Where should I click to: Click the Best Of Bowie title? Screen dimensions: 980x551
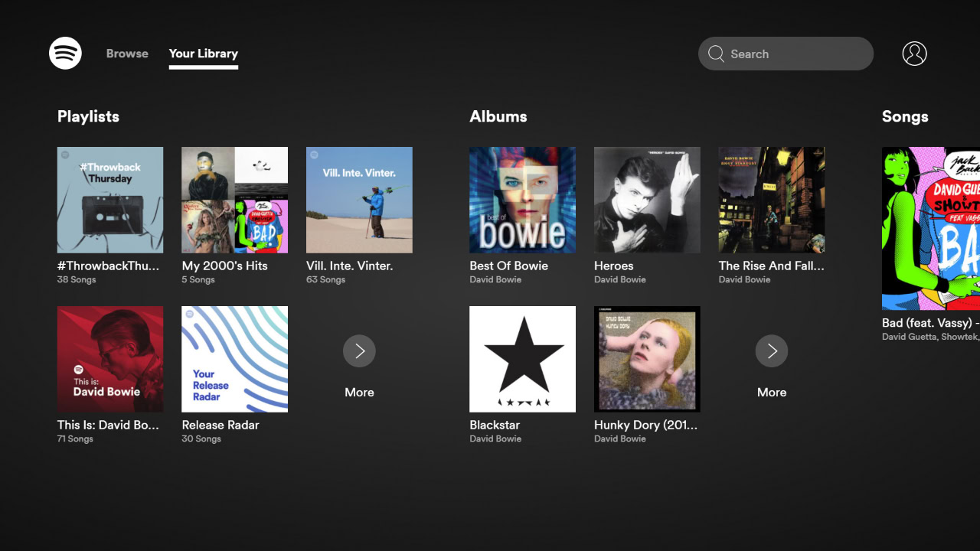(x=509, y=266)
